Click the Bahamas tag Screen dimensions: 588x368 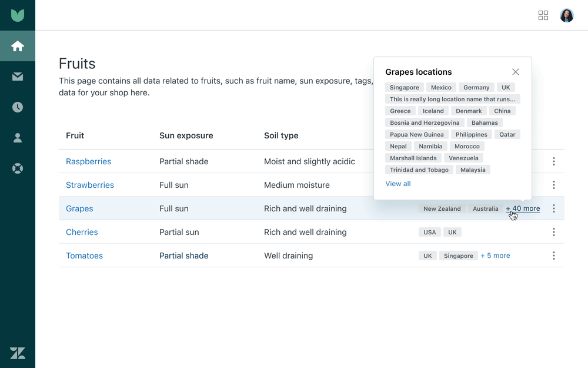[485, 123]
